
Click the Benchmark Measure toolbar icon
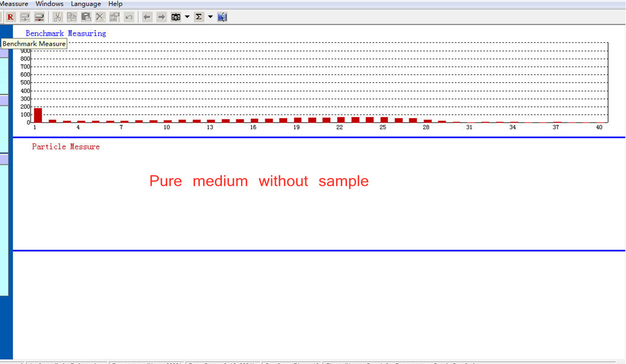(24, 17)
